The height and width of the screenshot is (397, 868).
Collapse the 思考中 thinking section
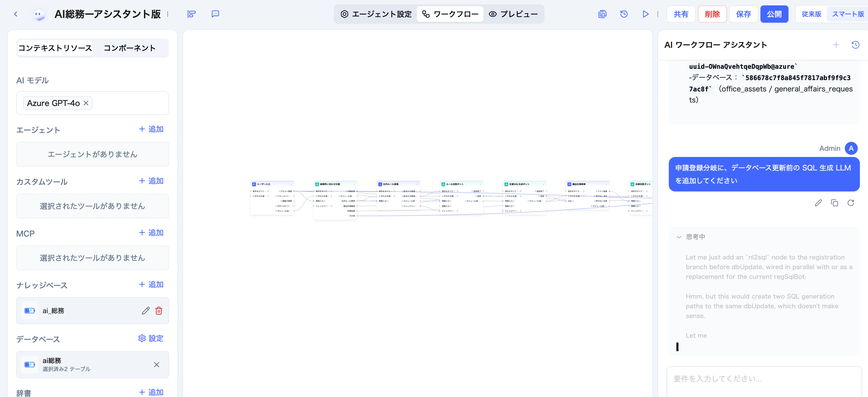point(679,237)
